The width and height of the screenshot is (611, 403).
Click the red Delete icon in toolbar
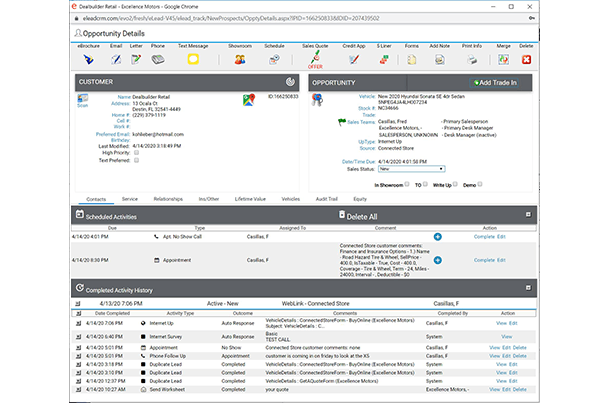[528, 59]
